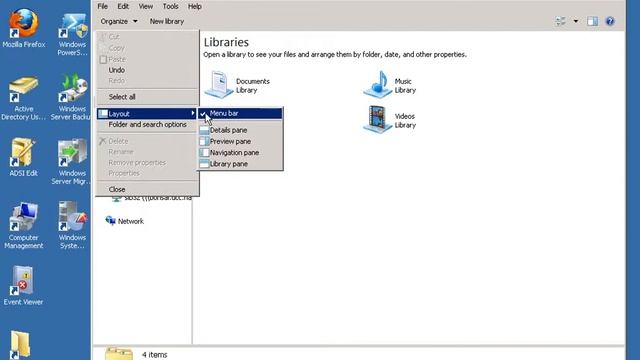This screenshot has height=360, width=640.
Task: Open the Documents Library icon
Action: (x=219, y=84)
